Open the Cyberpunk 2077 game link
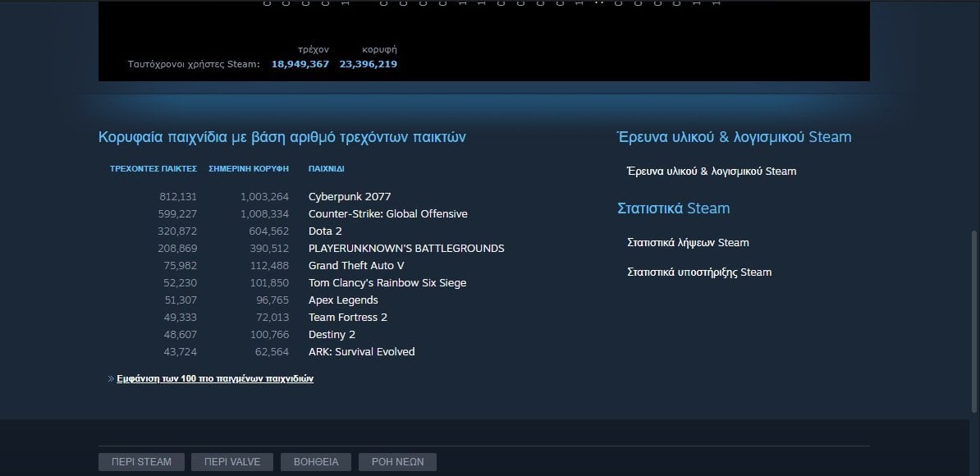 (x=350, y=197)
